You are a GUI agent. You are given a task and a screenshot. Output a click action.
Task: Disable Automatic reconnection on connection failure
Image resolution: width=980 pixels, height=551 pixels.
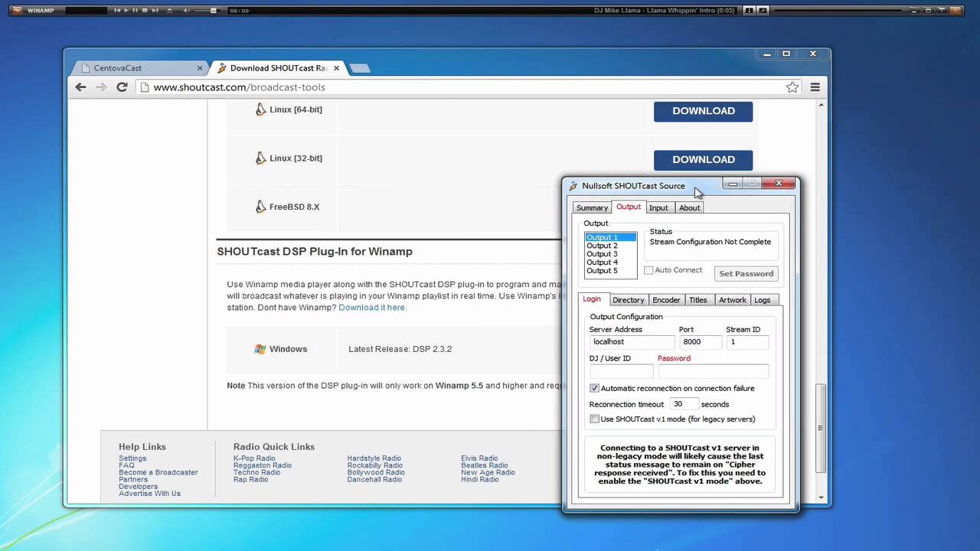click(594, 389)
